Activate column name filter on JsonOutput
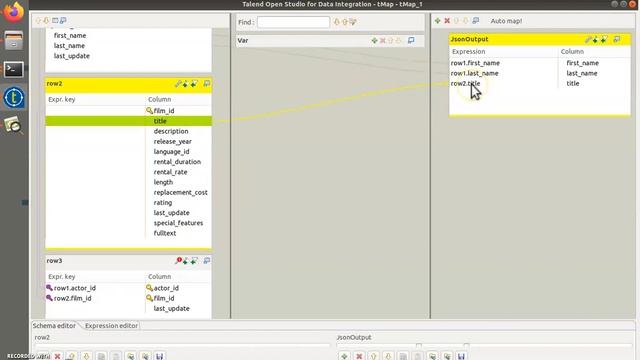Viewport: 640px width, 360px height. tap(604, 40)
